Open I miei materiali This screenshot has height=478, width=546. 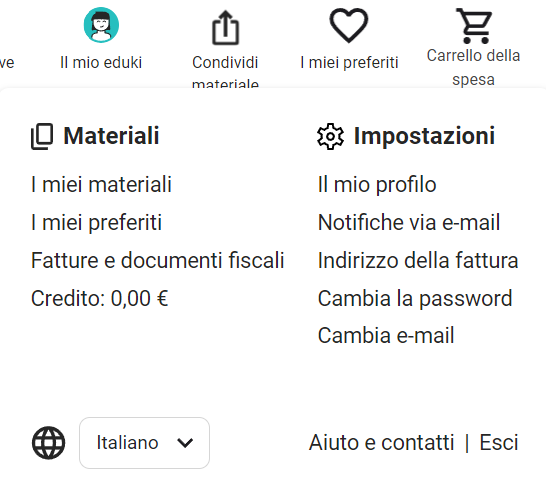(x=101, y=184)
